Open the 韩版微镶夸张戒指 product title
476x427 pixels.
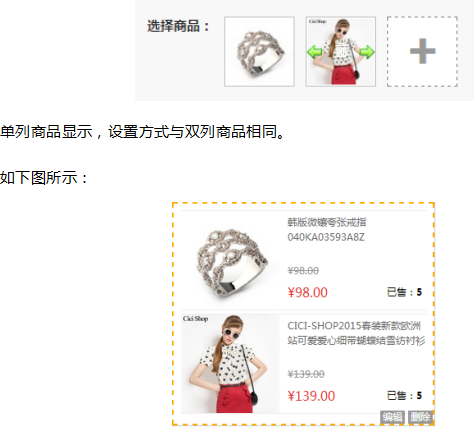pyautogui.click(x=327, y=222)
